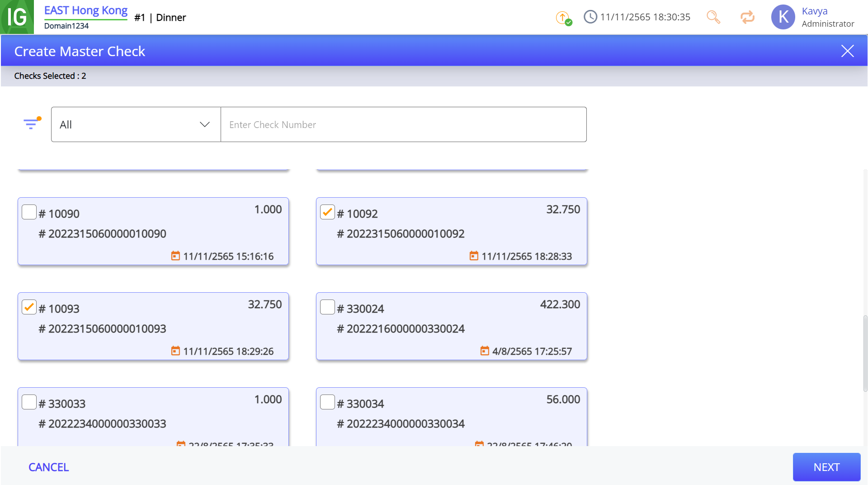
Task: Open the filter icon beside All dropdown
Action: [32, 124]
